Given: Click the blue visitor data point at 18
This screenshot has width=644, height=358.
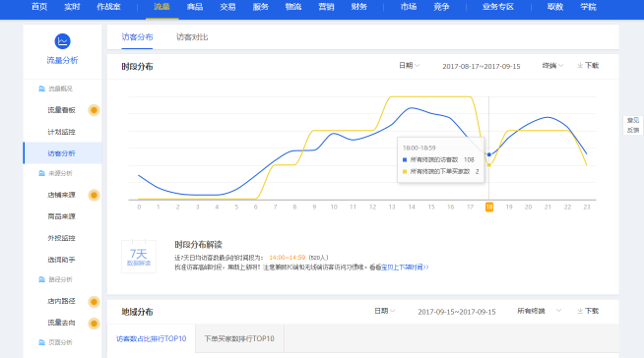Looking at the screenshot, I should 489,154.
